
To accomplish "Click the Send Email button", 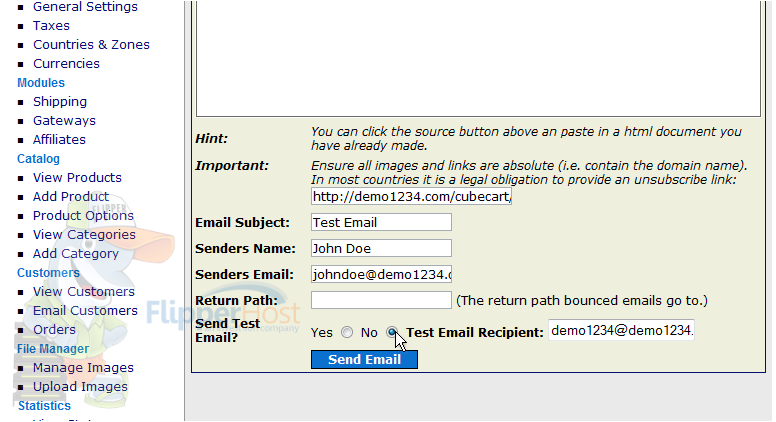I will click(x=364, y=360).
